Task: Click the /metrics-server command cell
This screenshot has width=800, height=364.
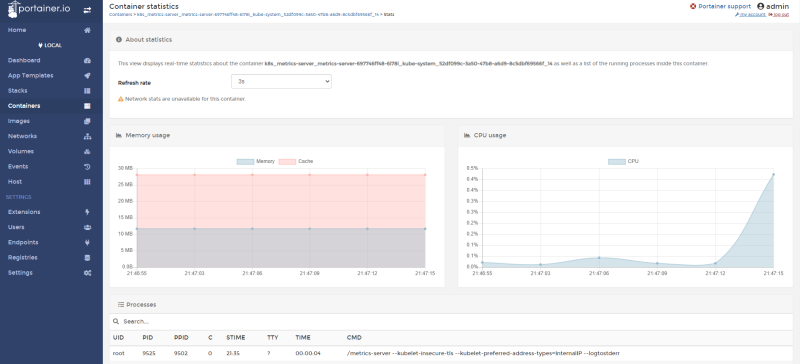Action: click(483, 353)
